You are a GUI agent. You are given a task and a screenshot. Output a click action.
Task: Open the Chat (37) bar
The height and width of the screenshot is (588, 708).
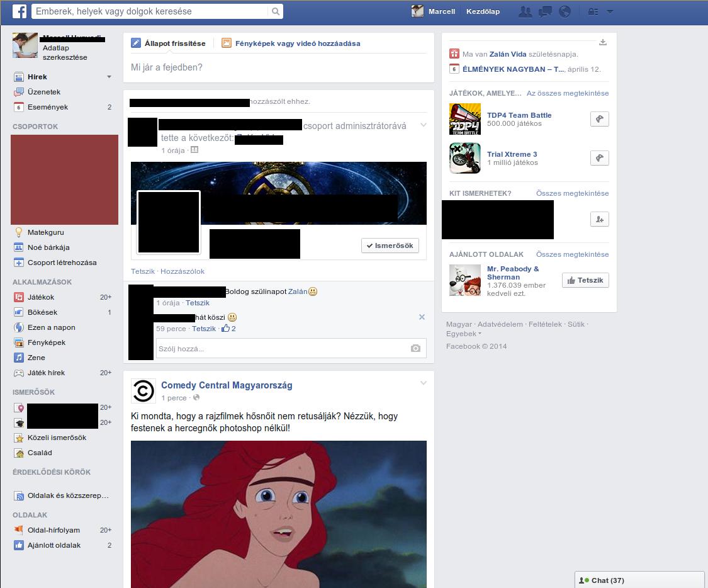[639, 580]
